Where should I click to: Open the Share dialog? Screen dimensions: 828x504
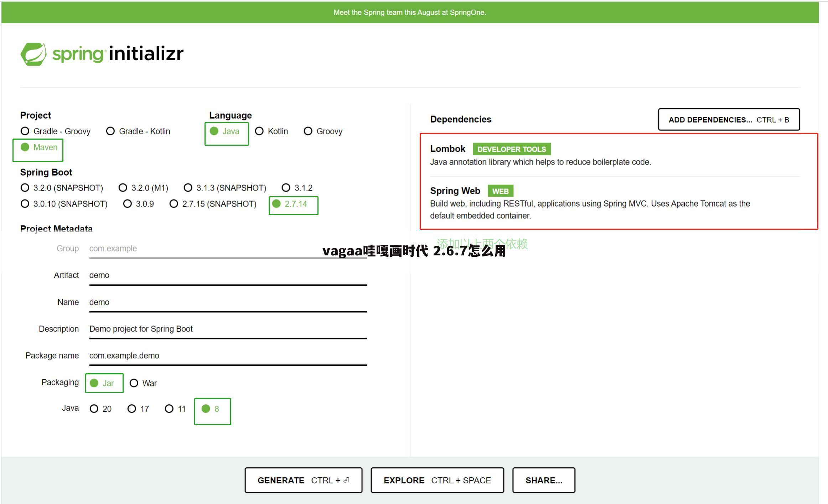[x=544, y=480]
